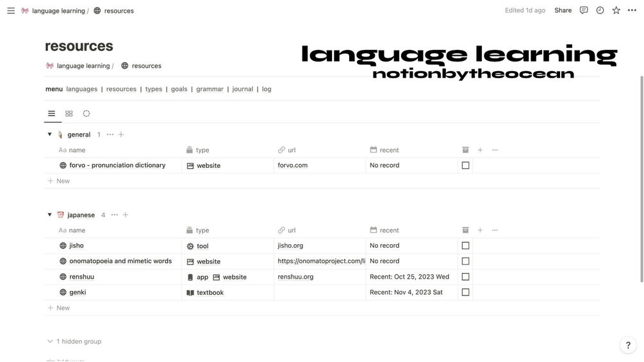Open the comments panel icon

(584, 10)
